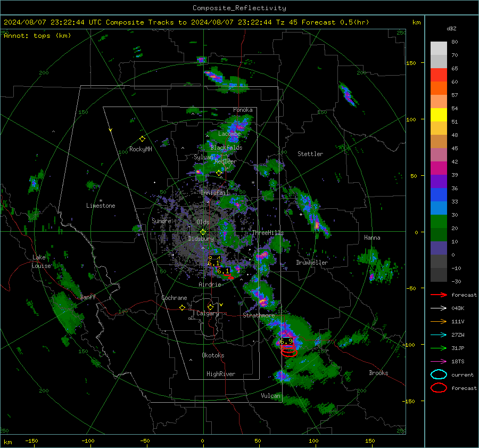Click the 6.1 storm top label near Airdrie
The image size is (479, 448).
[223, 271]
